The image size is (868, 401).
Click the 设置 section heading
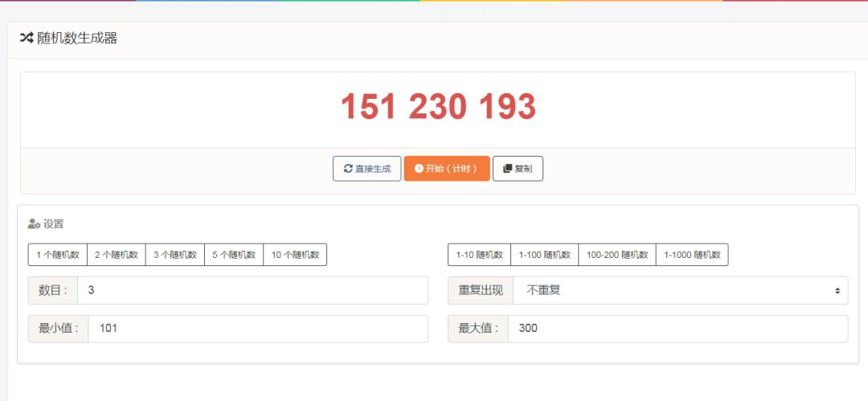[54, 224]
